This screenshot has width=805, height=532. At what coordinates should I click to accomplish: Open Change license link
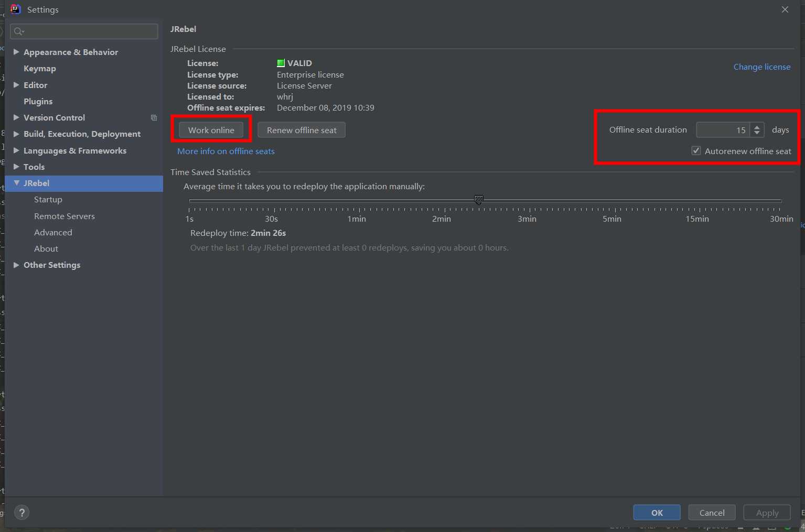pos(761,67)
